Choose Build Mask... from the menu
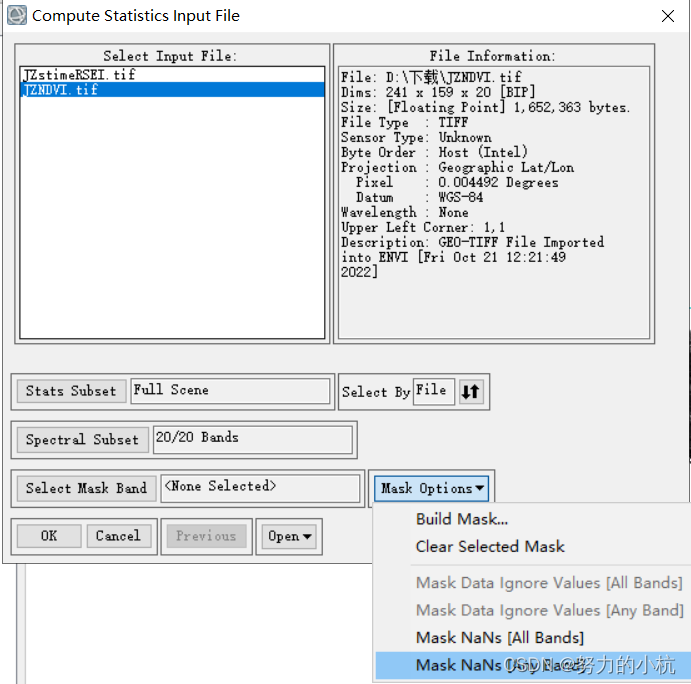The height and width of the screenshot is (684, 691). point(461,519)
